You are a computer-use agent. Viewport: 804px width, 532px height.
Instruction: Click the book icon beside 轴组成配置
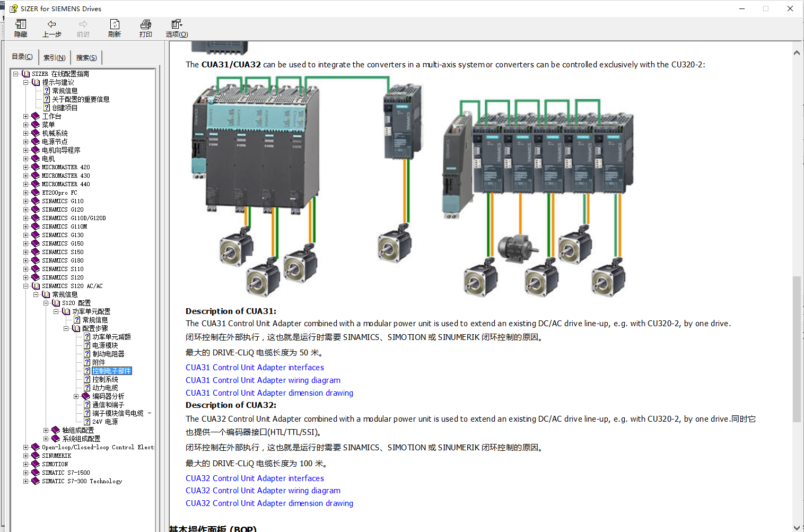coord(56,430)
